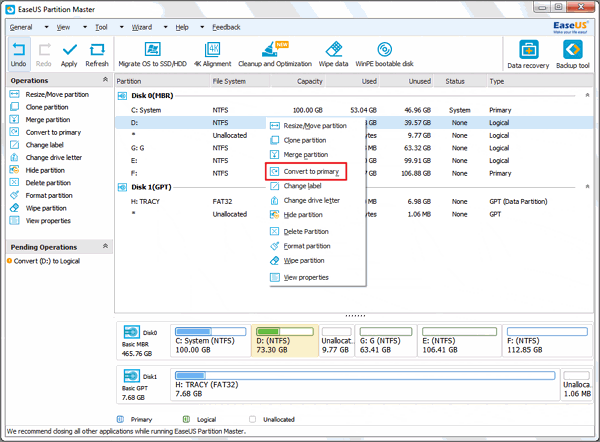Choose Change label in the Operations sidebar
The image size is (600, 442).
click(x=37, y=145)
